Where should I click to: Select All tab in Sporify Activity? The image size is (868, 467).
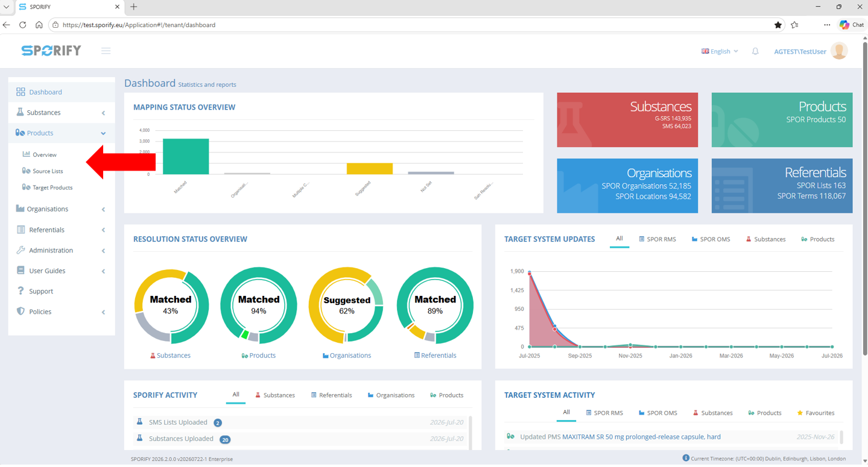236,395
